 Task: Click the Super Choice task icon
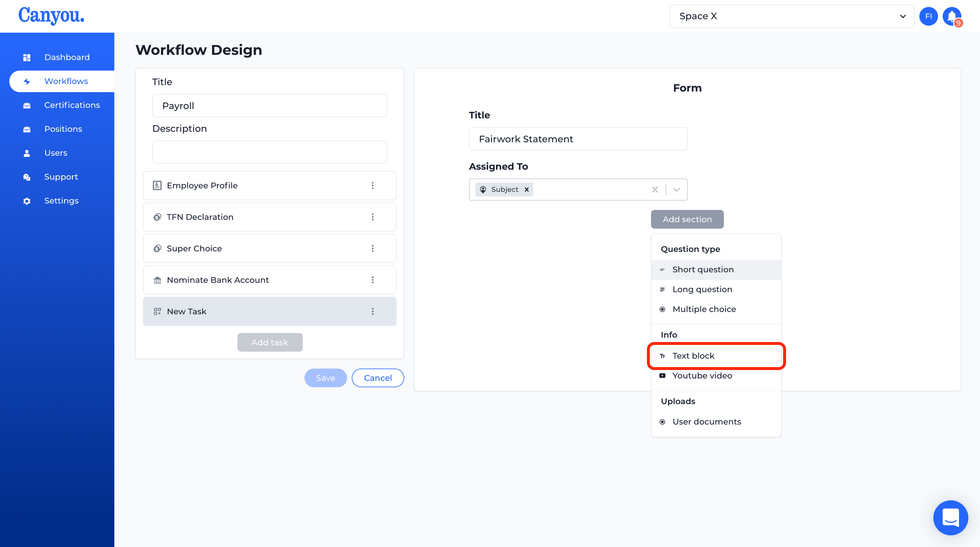(157, 248)
